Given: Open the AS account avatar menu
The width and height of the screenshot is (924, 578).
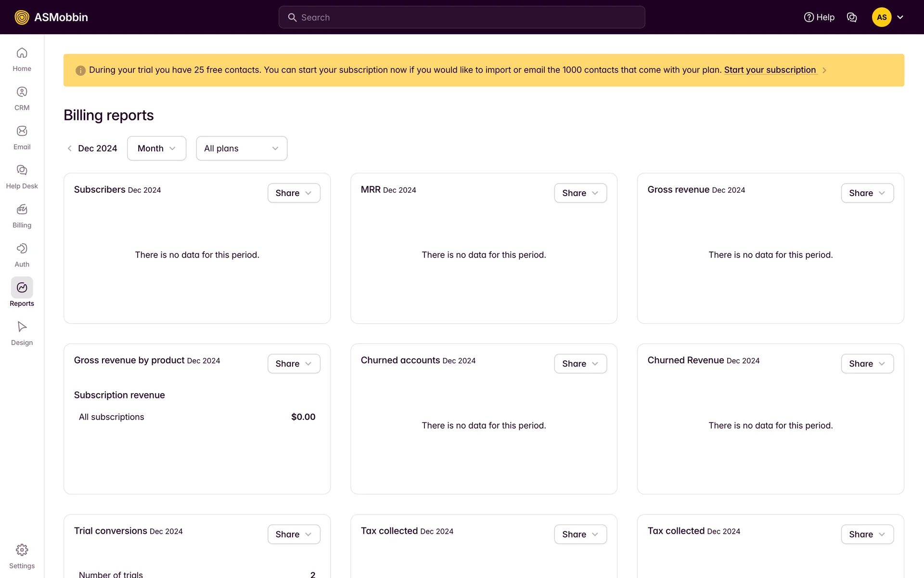Looking at the screenshot, I should pos(882,17).
